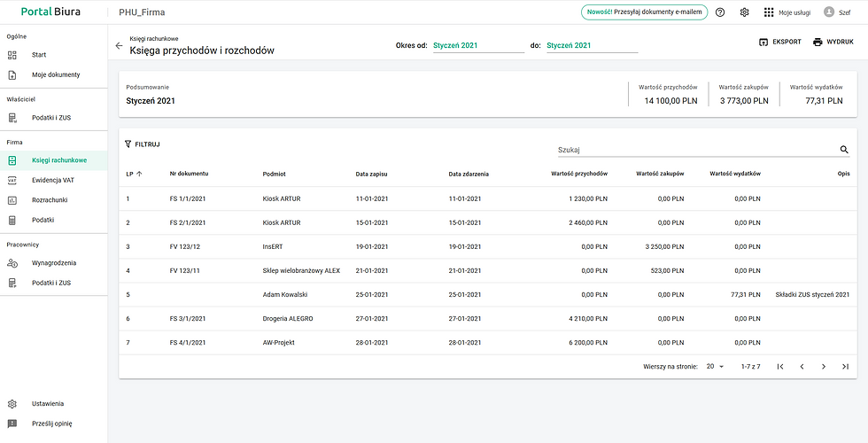Open rows per page dropdown

[x=716, y=367]
